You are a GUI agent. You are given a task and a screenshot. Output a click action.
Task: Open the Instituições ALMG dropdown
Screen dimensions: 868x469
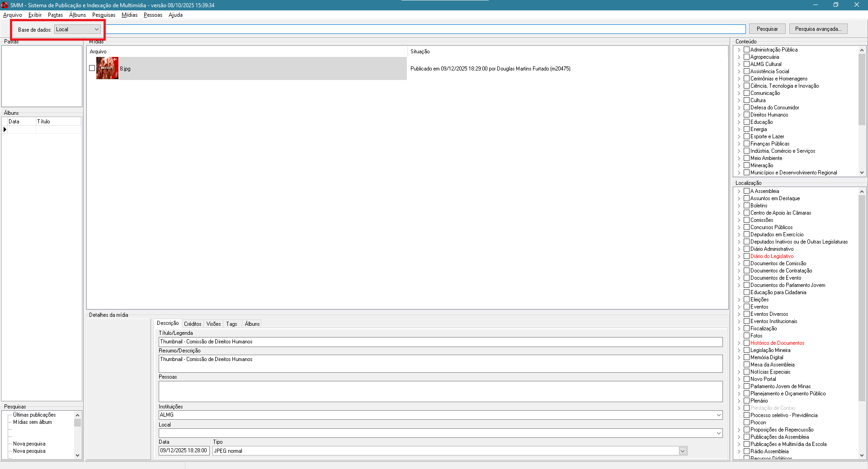pos(718,415)
